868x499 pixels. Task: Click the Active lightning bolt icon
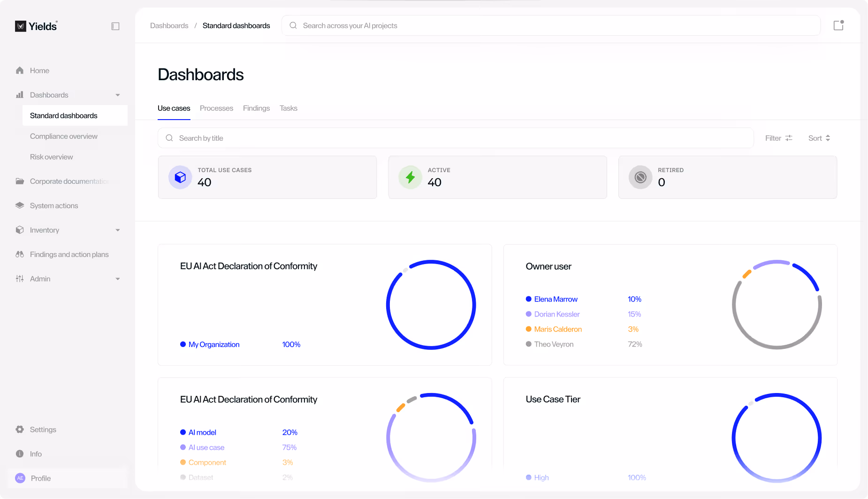[411, 177]
